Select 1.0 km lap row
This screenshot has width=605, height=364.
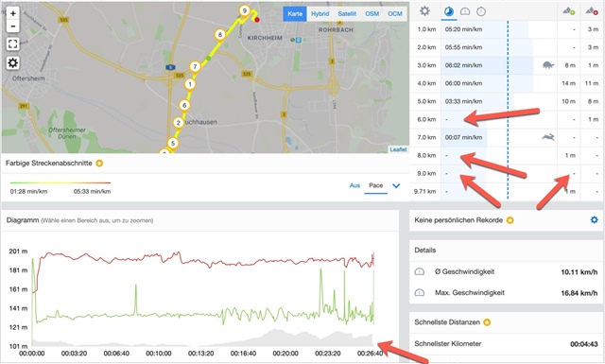pos(506,29)
